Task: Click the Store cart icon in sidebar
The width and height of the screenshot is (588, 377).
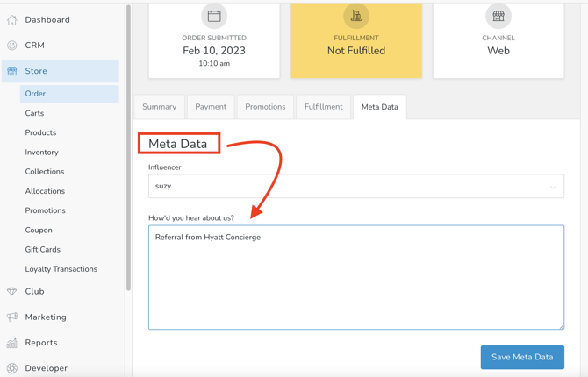Action: pos(12,71)
